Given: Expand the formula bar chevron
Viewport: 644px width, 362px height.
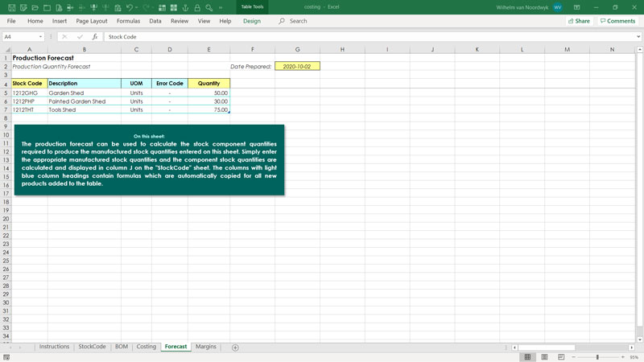Looking at the screenshot, I should pos(638,36).
